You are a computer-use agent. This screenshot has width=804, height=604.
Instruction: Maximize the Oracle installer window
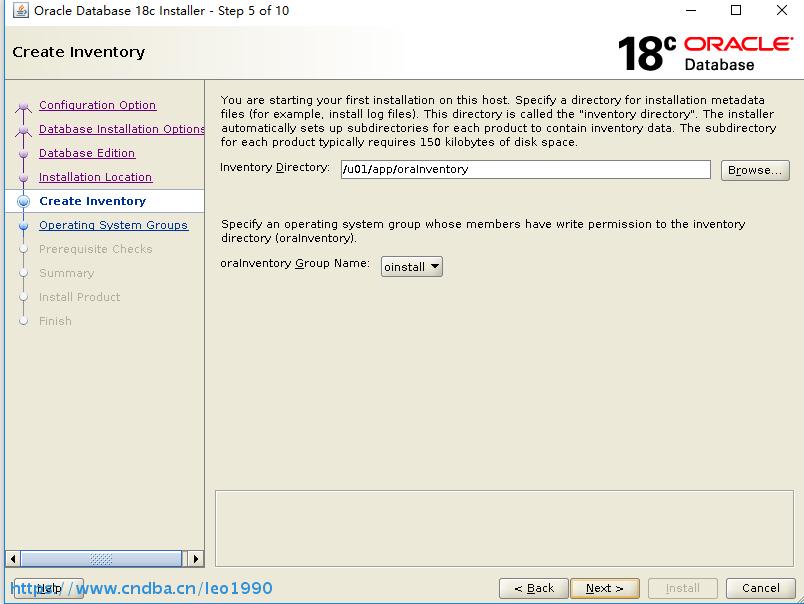point(736,10)
